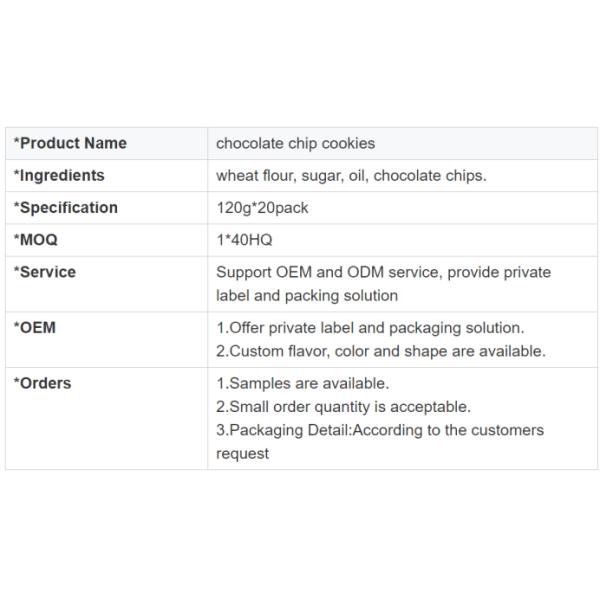The image size is (600, 600).
Task: Click the *Product Name label cell
Action: (70, 143)
